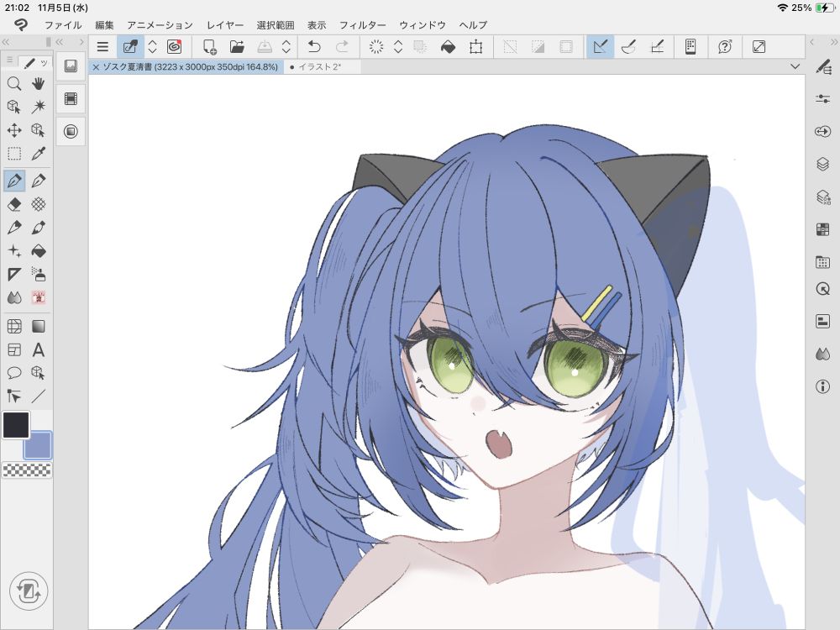The width and height of the screenshot is (840, 630).
Task: Open the レイヤー menu
Action: [x=225, y=25]
